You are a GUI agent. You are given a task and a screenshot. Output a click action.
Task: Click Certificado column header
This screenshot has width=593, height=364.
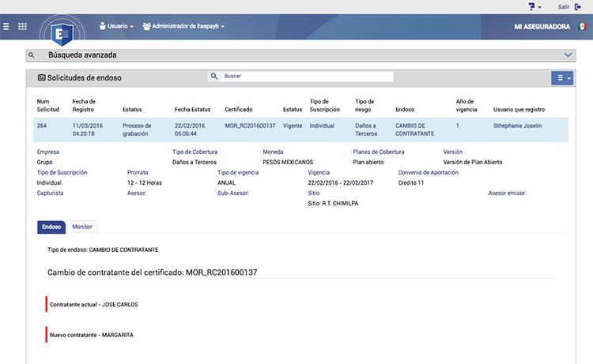[x=239, y=110]
